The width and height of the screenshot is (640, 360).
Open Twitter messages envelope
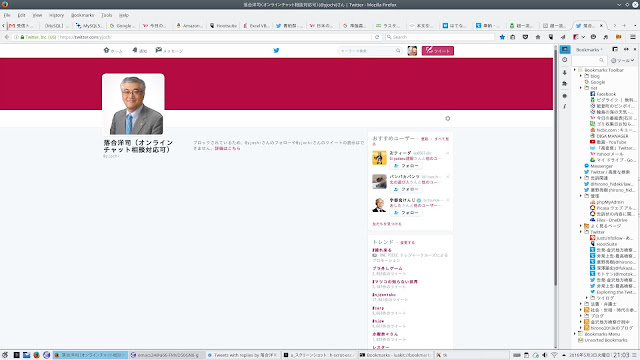pyautogui.click(x=158, y=50)
